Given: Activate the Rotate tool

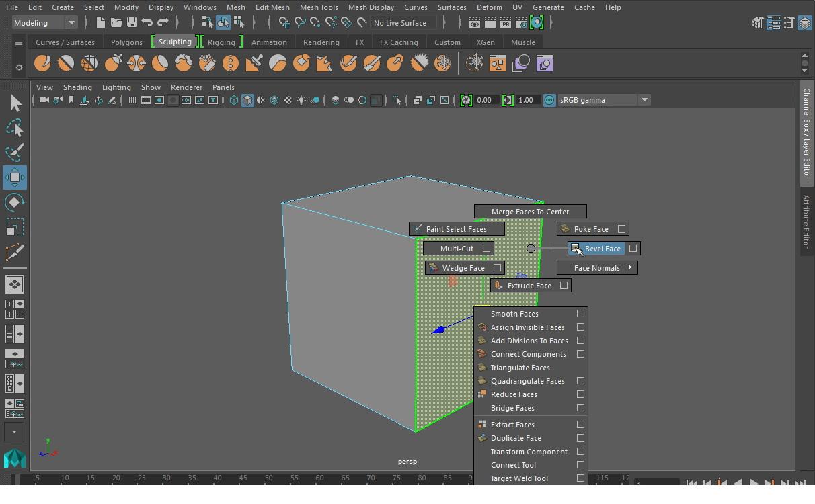Looking at the screenshot, I should (15, 202).
